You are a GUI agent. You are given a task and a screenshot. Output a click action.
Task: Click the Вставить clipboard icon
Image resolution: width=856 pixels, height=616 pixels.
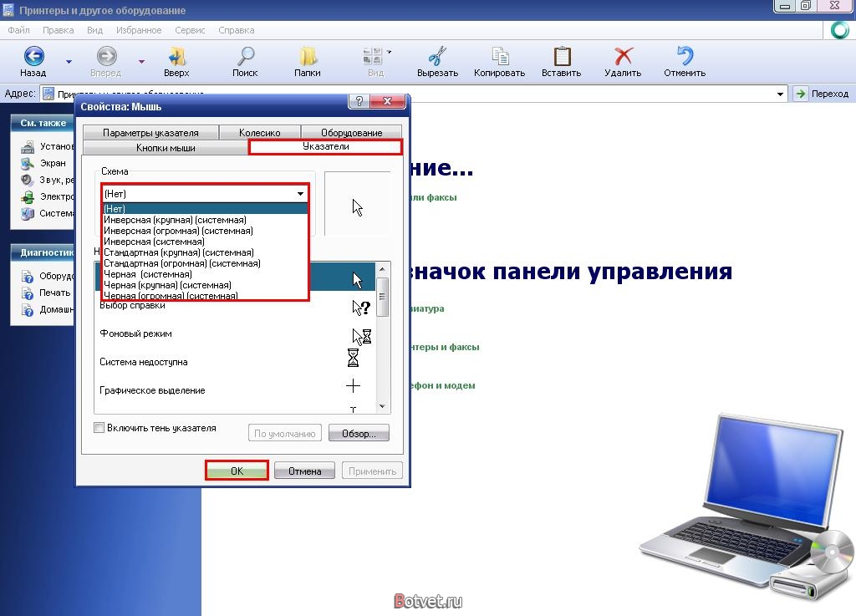(562, 56)
